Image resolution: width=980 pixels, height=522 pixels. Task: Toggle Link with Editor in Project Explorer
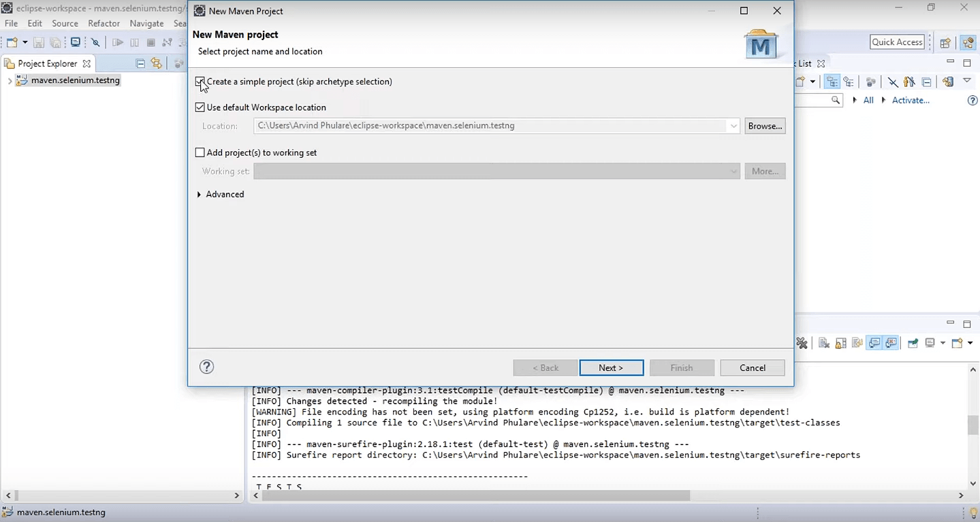[x=157, y=63]
